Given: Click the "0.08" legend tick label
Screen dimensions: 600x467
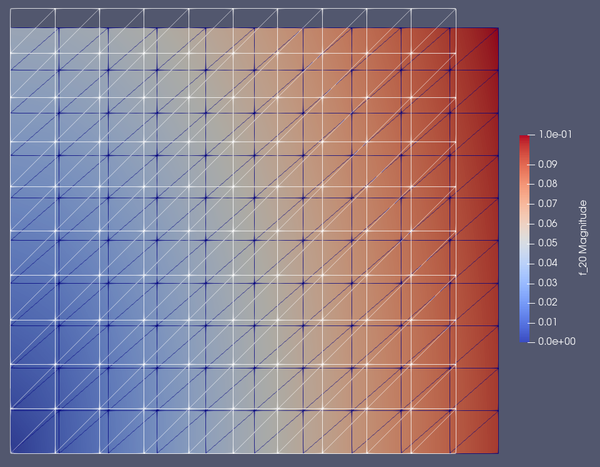Looking at the screenshot, I should [x=548, y=184].
